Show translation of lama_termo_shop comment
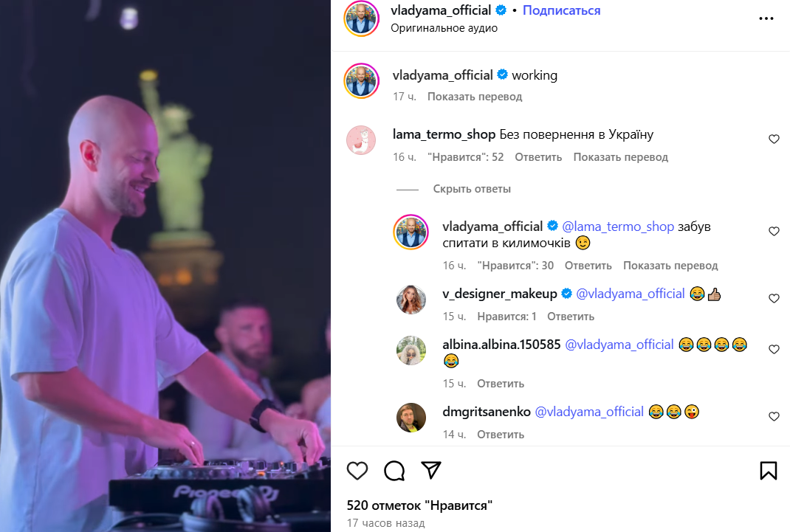790x532 pixels. pos(620,157)
